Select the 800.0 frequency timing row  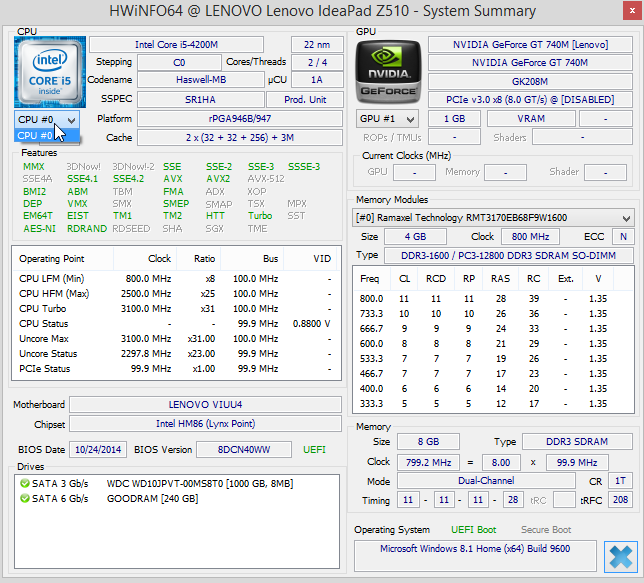click(493, 299)
